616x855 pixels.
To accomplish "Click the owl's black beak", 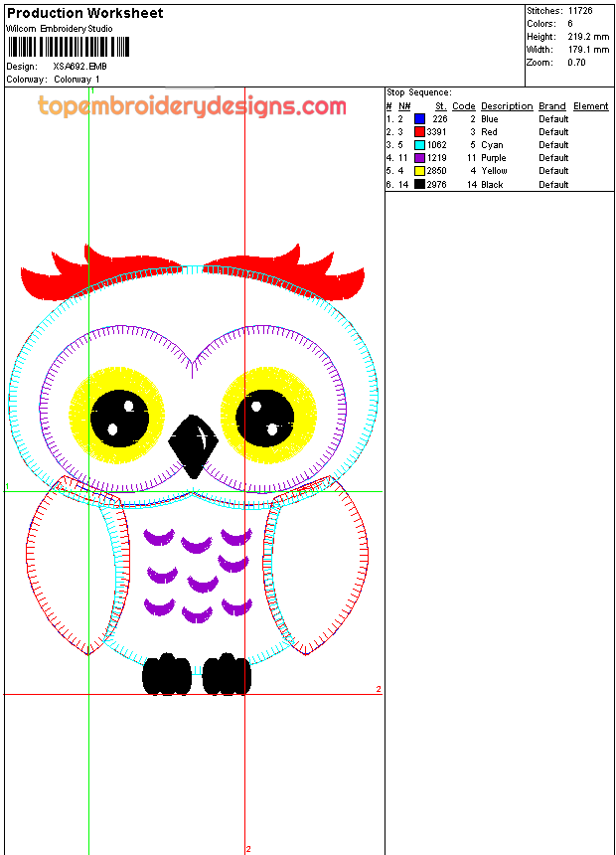I will pos(193,446).
